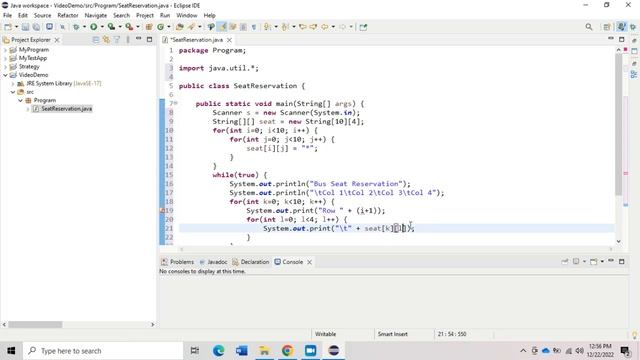Viewport: 640px width, 360px height.
Task: Switch to the Java perspective icon
Action: [621, 27]
